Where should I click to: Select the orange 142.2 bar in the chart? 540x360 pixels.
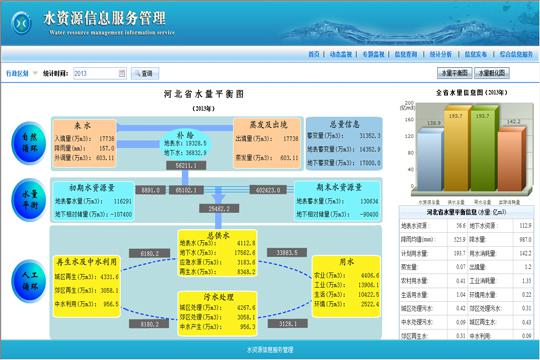(x=512, y=159)
